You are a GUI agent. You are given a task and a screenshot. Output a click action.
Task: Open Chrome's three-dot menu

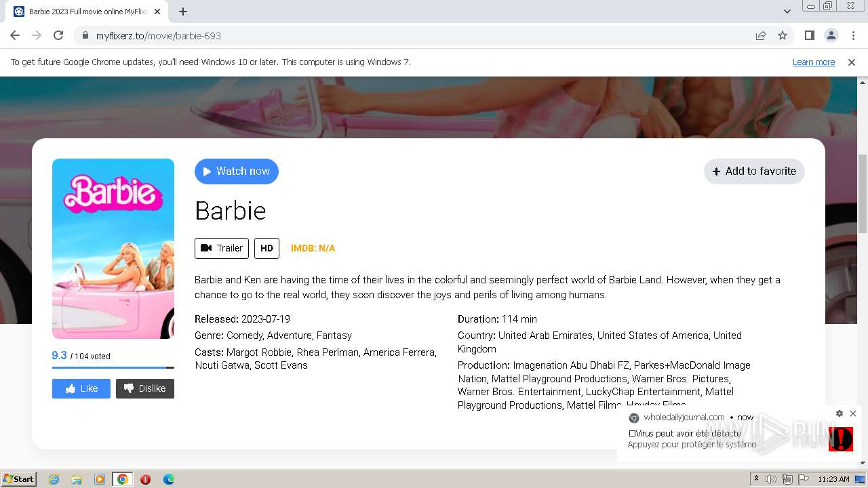click(x=853, y=35)
